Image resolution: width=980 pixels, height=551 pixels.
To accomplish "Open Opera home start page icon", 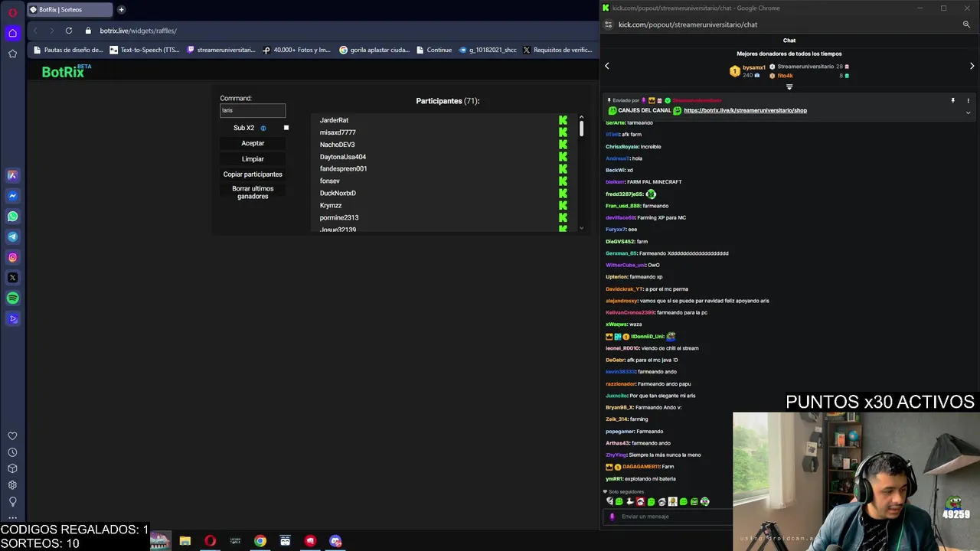I will [12, 33].
